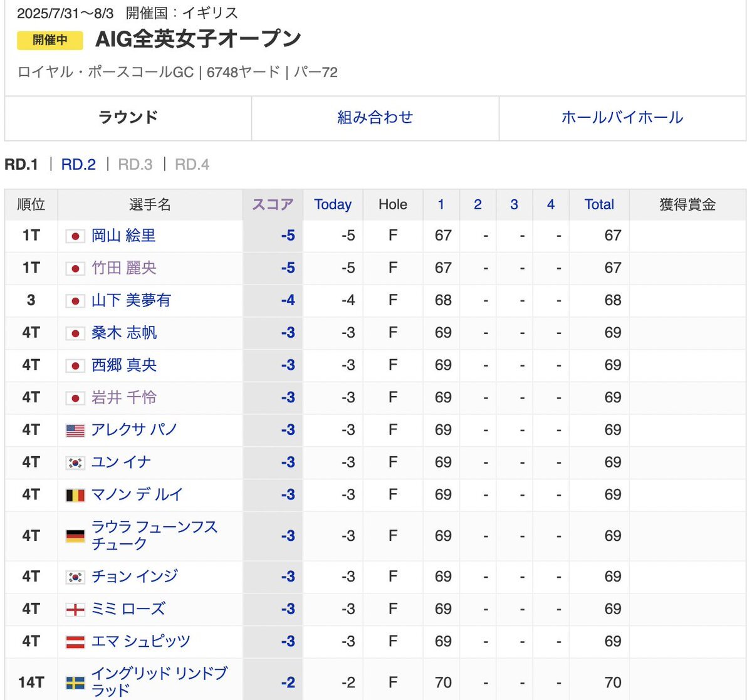Click Japan flag beside 岡山 絵里
Viewport: 752px width, 700px height.
coord(75,236)
